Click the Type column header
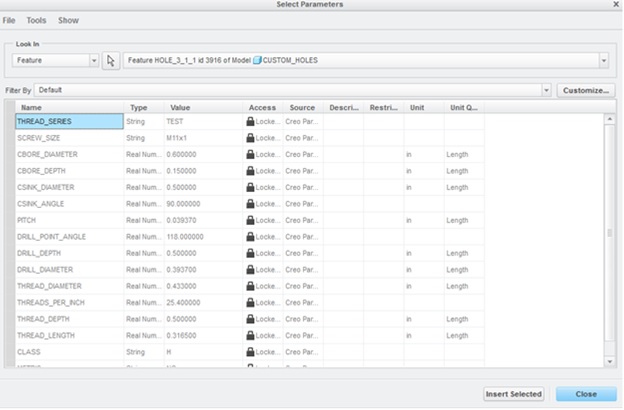Screen dimensions: 624x410 [x=144, y=107]
